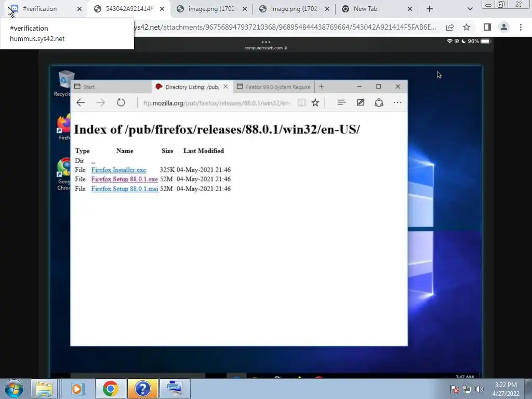This screenshot has height=399, width=532.
Task: Bookmark this page with Chrome star icon
Action: [467, 28]
